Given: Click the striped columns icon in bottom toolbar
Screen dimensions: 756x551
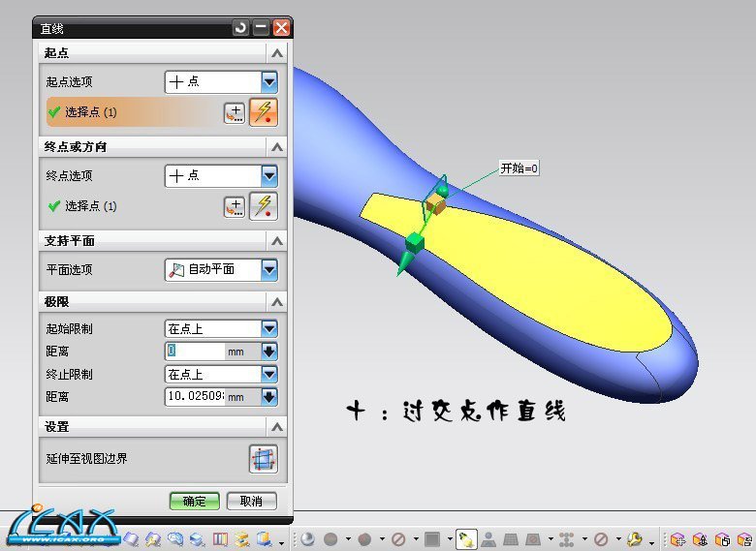Looking at the screenshot, I should 220,538.
